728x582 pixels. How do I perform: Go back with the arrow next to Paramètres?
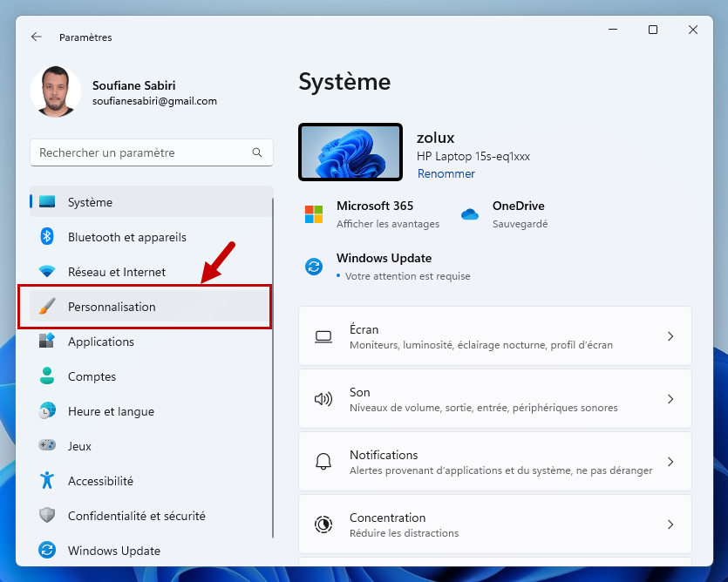37,37
